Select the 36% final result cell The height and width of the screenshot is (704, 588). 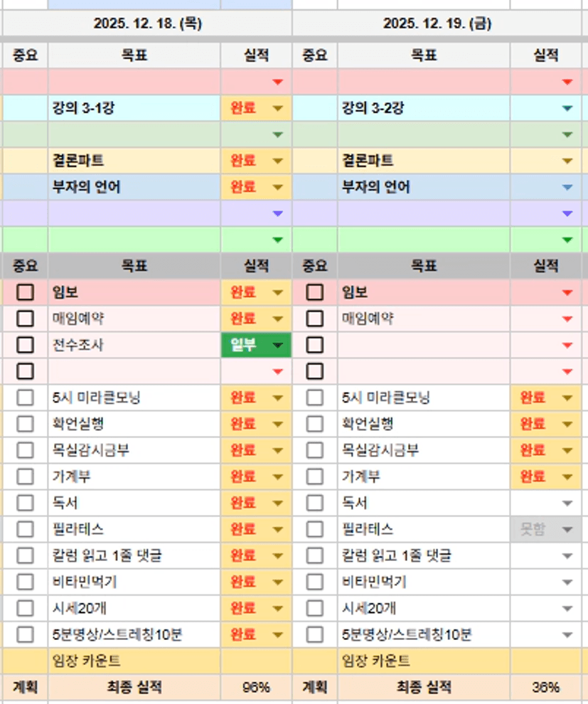[x=545, y=688]
